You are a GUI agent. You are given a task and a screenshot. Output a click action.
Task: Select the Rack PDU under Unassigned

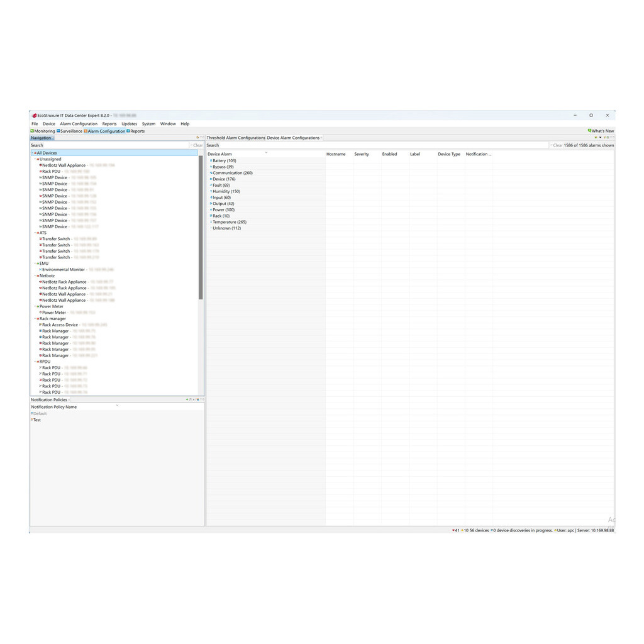[65, 171]
